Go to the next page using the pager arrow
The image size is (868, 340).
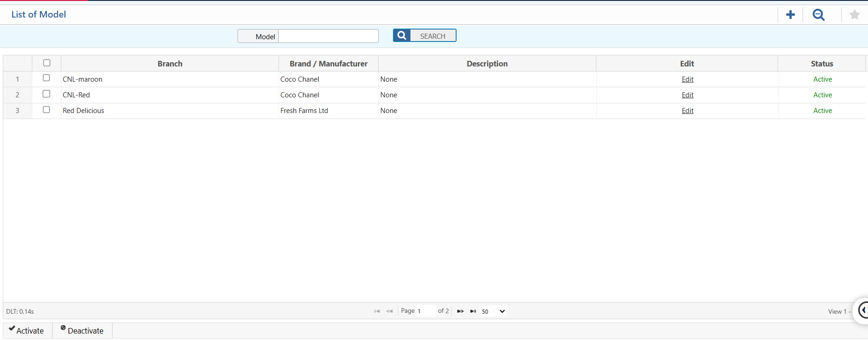pos(460,311)
